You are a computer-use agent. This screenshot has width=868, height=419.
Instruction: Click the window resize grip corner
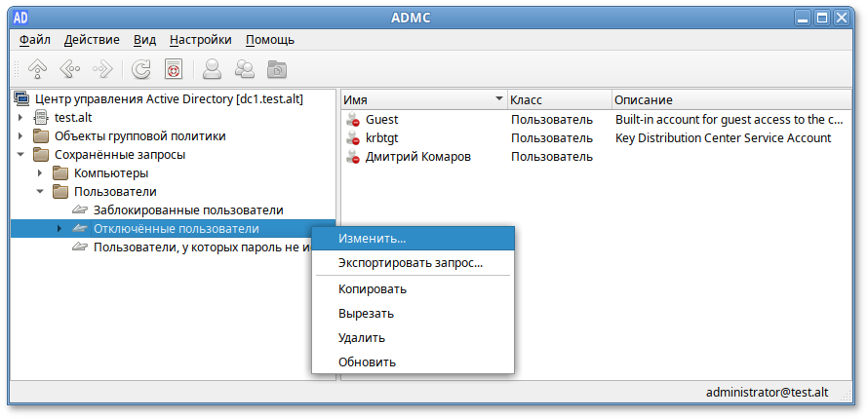tap(847, 394)
